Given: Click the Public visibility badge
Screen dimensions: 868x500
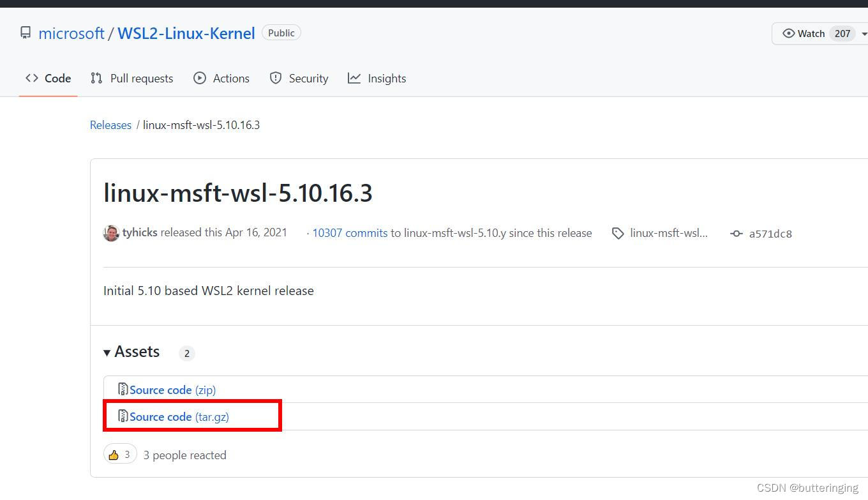Looking at the screenshot, I should point(281,33).
